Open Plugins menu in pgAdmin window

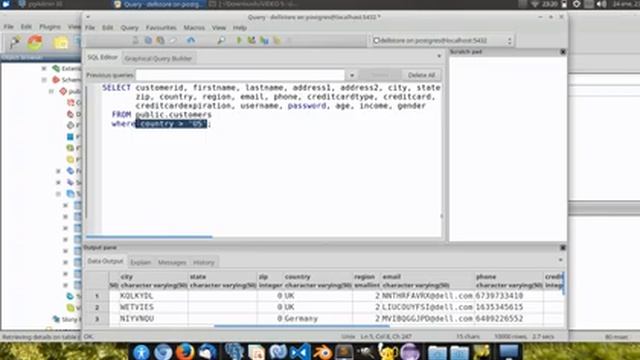[50, 27]
